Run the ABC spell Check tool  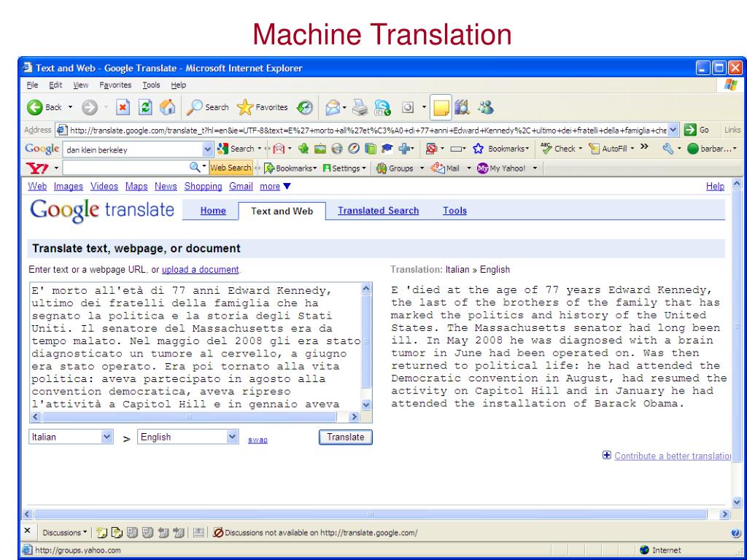click(561, 149)
